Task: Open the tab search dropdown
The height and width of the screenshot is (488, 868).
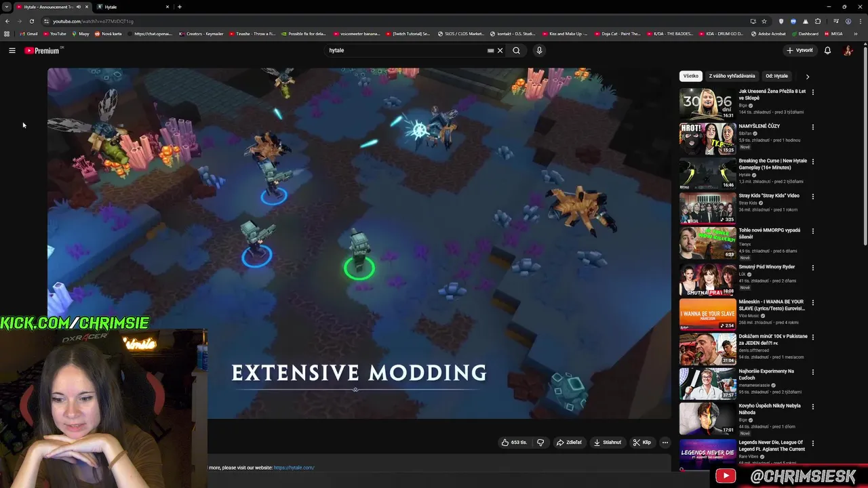Action: (6, 7)
